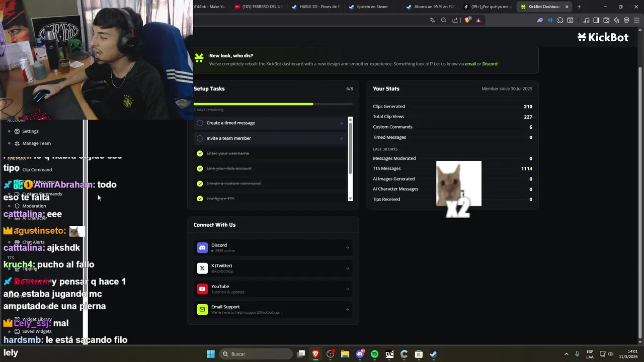The width and height of the screenshot is (644, 362).
Task: Switch to the 'Ahorra un 95 %' Steam tab
Action: coord(430,7)
